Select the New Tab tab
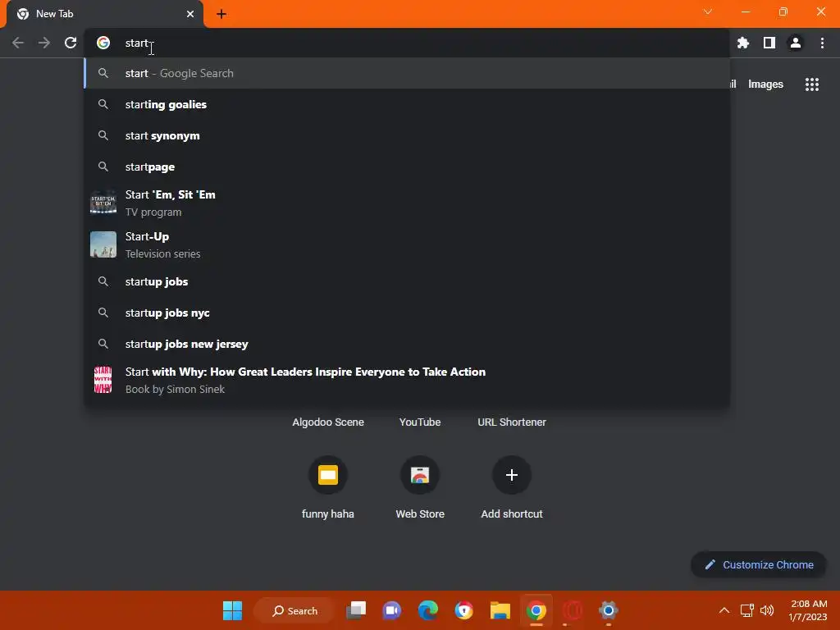 click(x=105, y=14)
